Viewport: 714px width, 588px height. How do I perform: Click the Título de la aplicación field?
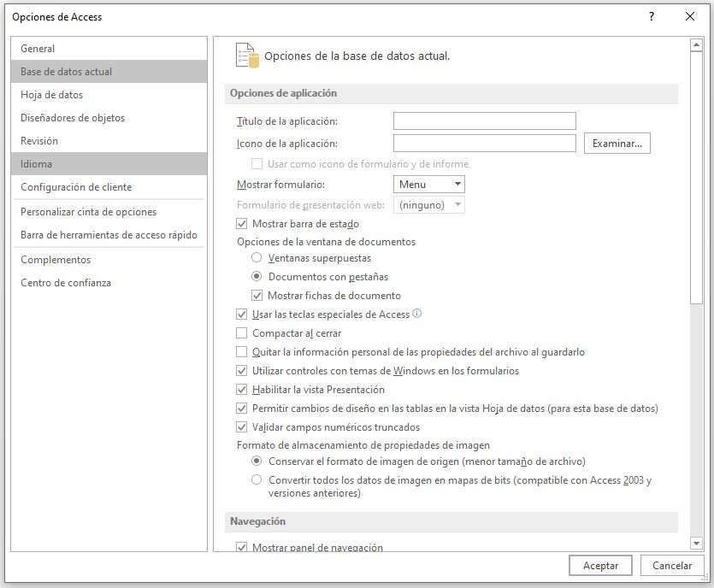(485, 121)
